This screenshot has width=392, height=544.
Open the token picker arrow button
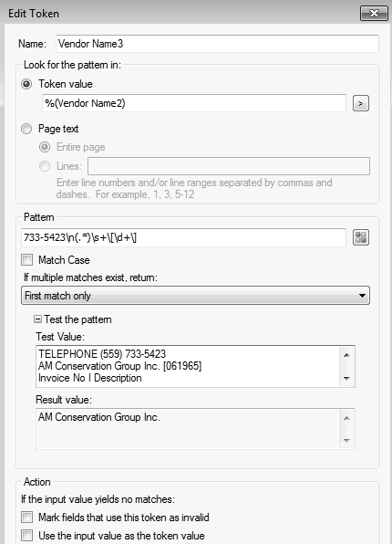pos(360,103)
